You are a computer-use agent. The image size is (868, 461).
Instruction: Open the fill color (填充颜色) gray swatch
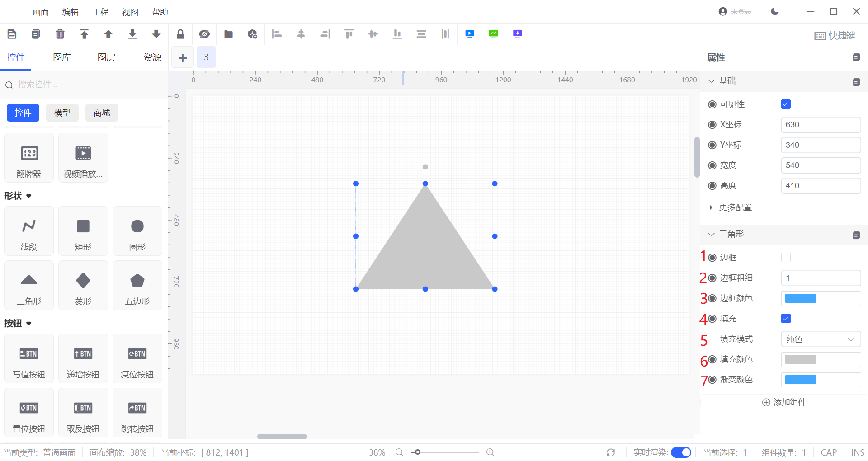(801, 359)
